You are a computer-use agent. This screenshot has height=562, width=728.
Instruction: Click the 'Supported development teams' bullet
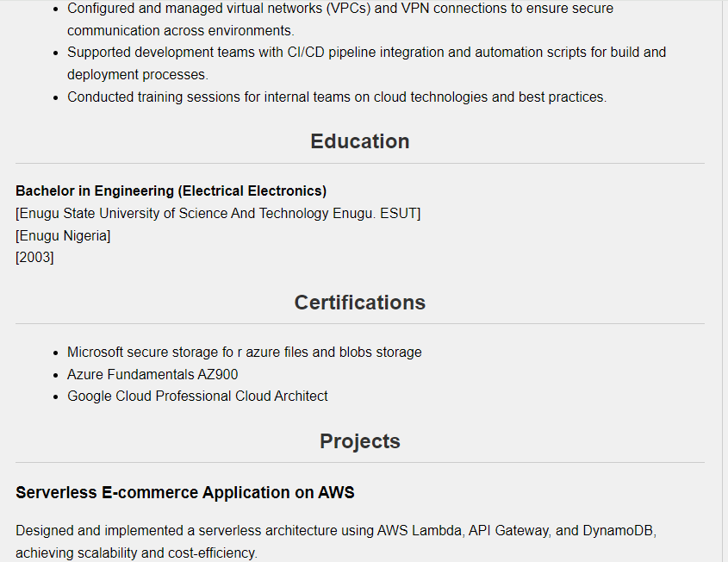(366, 53)
